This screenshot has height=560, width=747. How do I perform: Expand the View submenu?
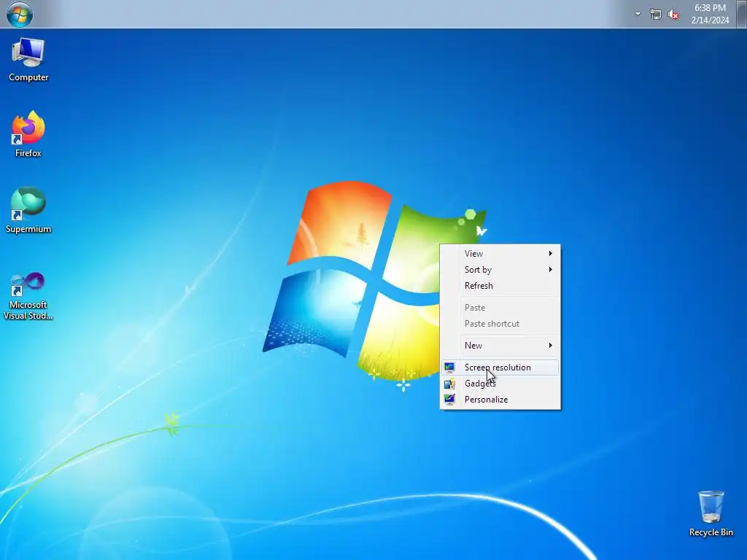[x=500, y=253]
